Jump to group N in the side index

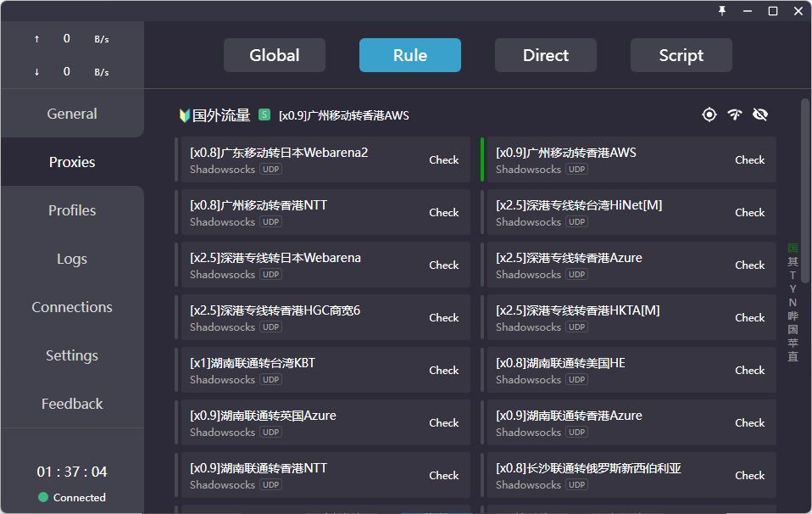(x=793, y=302)
